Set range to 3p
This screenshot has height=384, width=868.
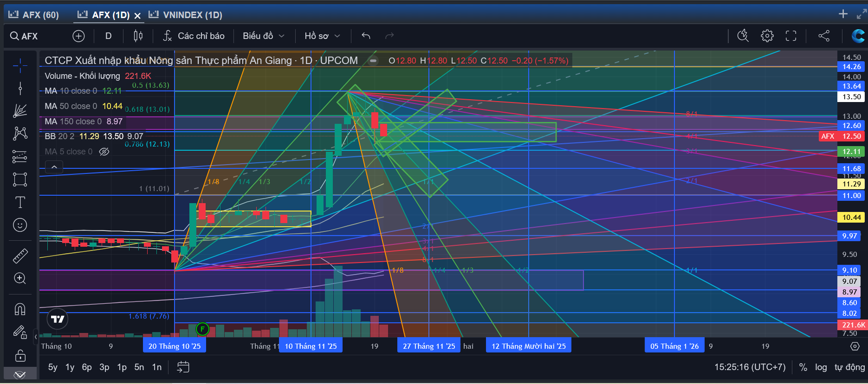(x=104, y=367)
